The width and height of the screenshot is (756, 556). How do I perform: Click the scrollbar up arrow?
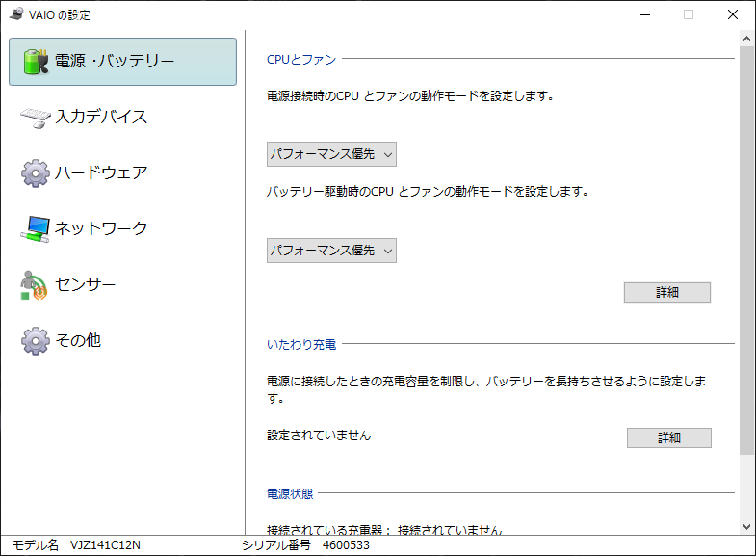[x=746, y=39]
